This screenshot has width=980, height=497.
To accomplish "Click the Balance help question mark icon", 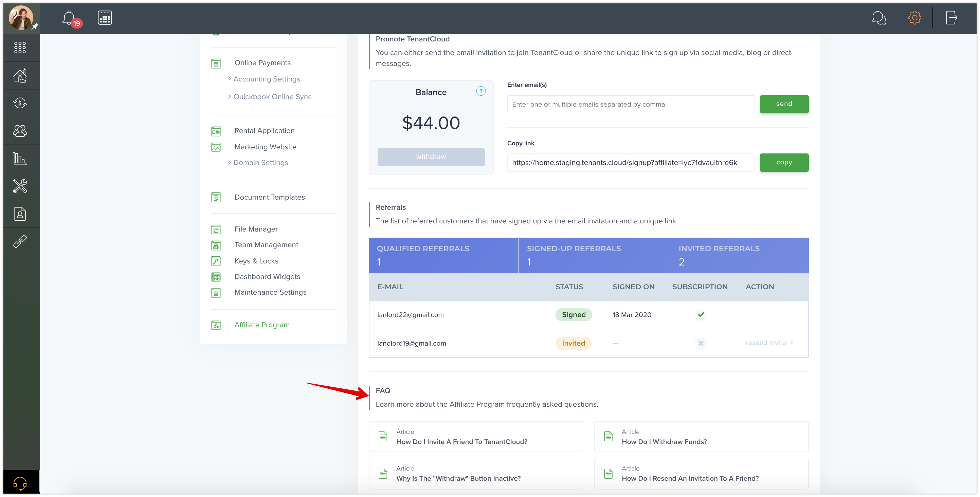I will click(x=480, y=91).
